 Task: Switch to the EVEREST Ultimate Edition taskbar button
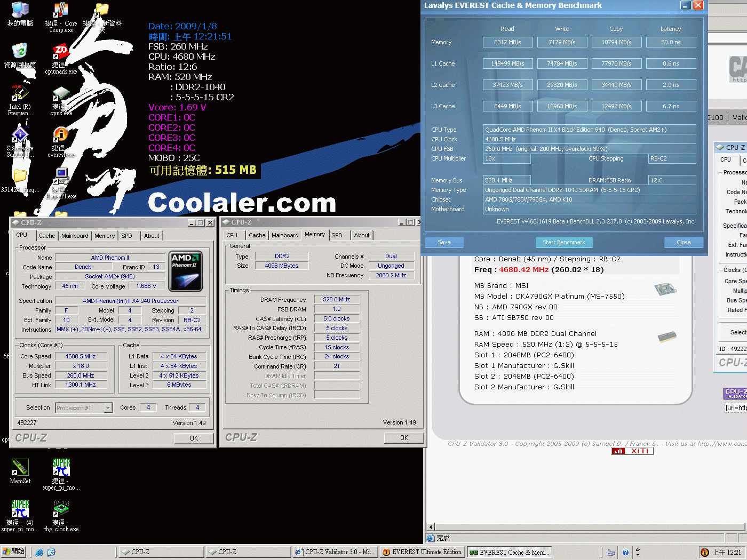click(x=423, y=552)
